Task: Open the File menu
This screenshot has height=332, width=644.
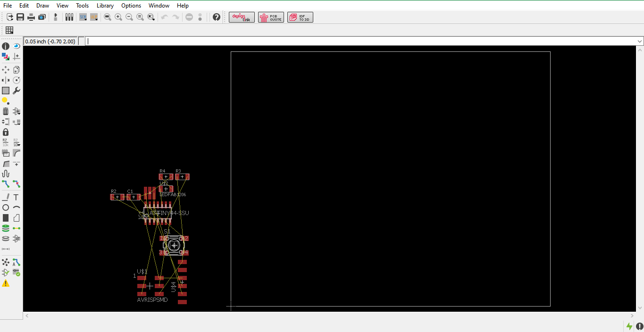Action: tap(8, 6)
